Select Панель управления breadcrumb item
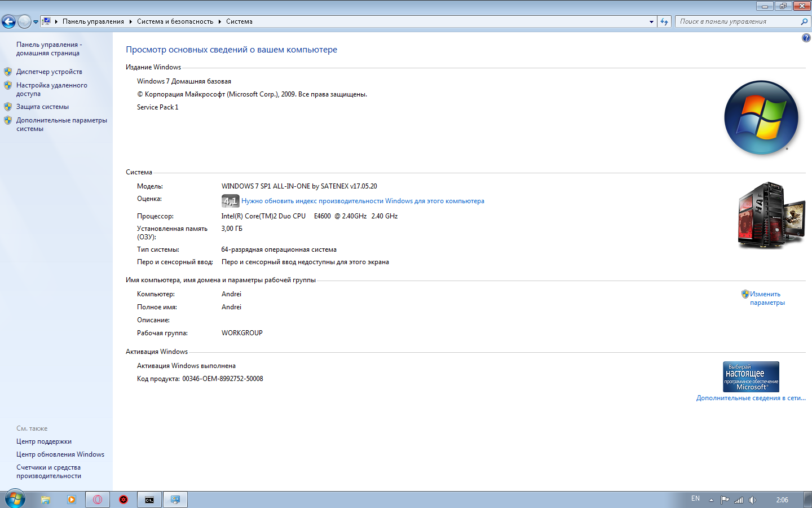 (93, 21)
